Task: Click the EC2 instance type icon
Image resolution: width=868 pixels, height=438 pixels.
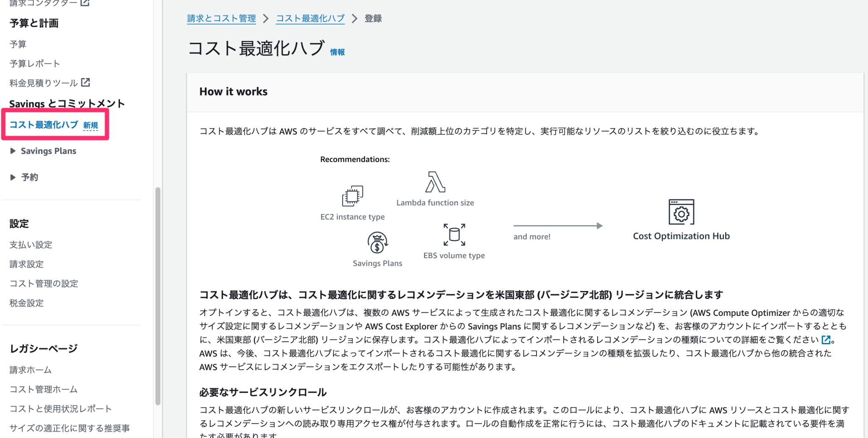Action: pyautogui.click(x=353, y=196)
